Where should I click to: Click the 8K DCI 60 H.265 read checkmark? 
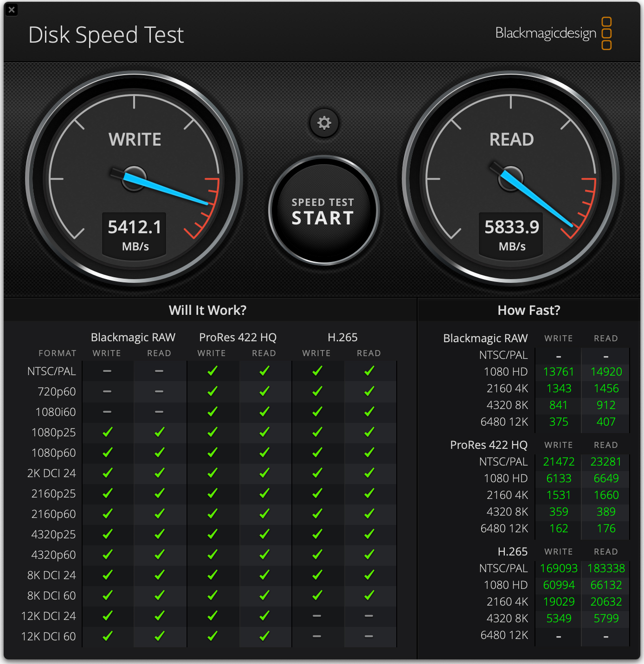point(369,595)
